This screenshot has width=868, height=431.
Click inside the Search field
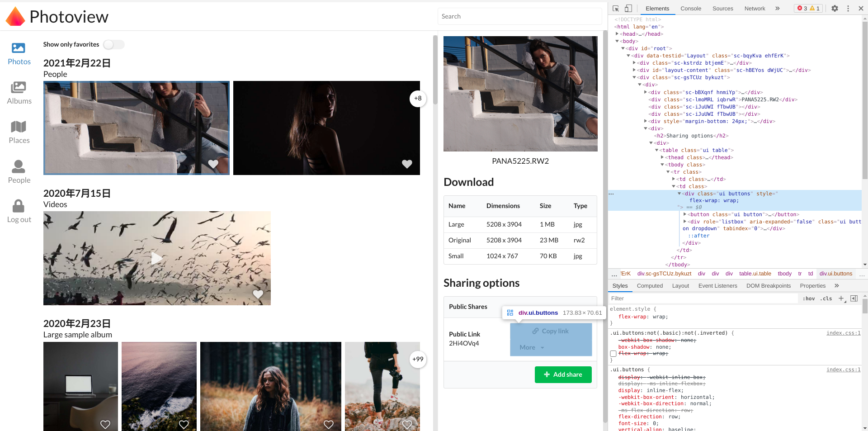[519, 16]
